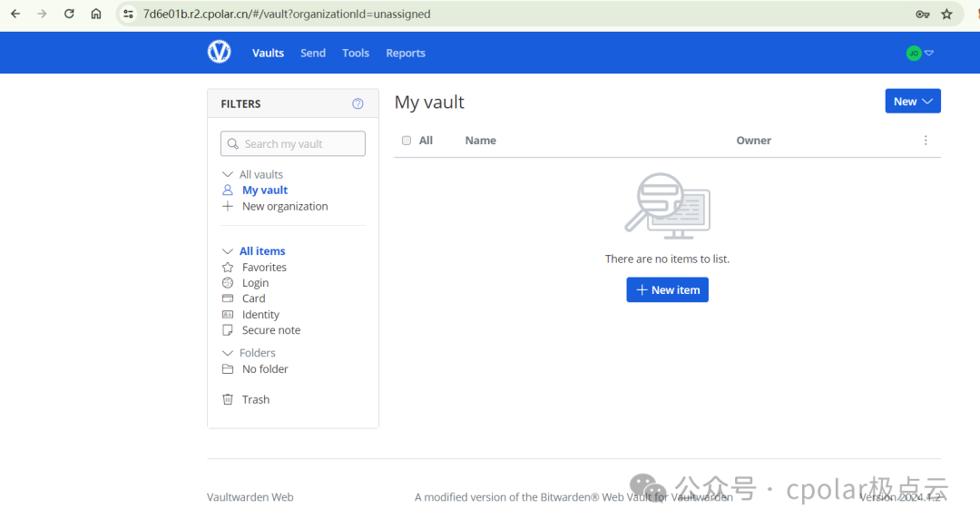This screenshot has width=980, height=528.
Task: Click the Trash bin icon in filters
Action: tap(228, 399)
